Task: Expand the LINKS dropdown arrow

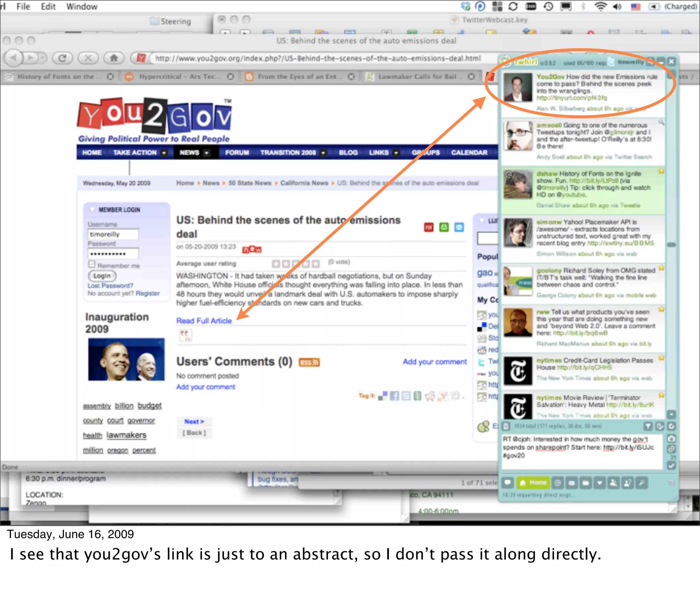Action: click(x=396, y=153)
